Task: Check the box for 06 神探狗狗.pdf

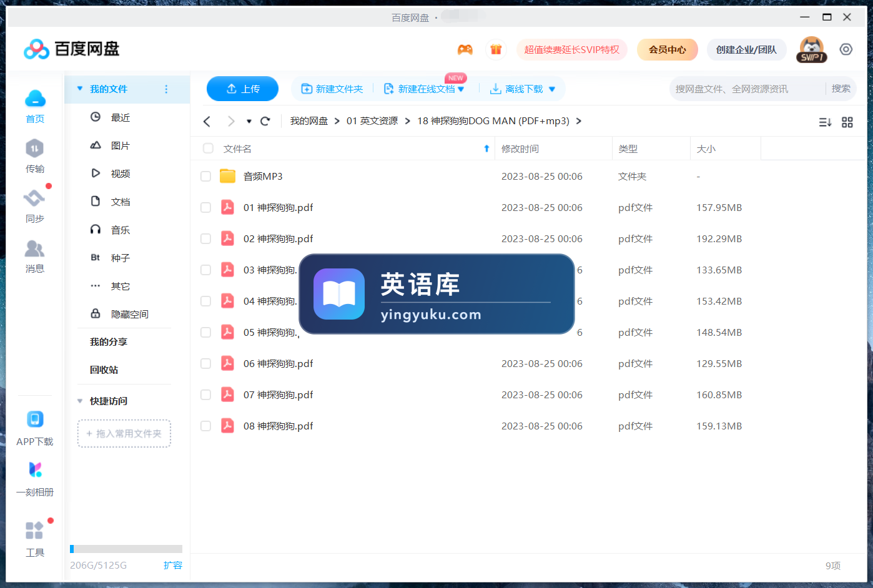Action: click(205, 364)
